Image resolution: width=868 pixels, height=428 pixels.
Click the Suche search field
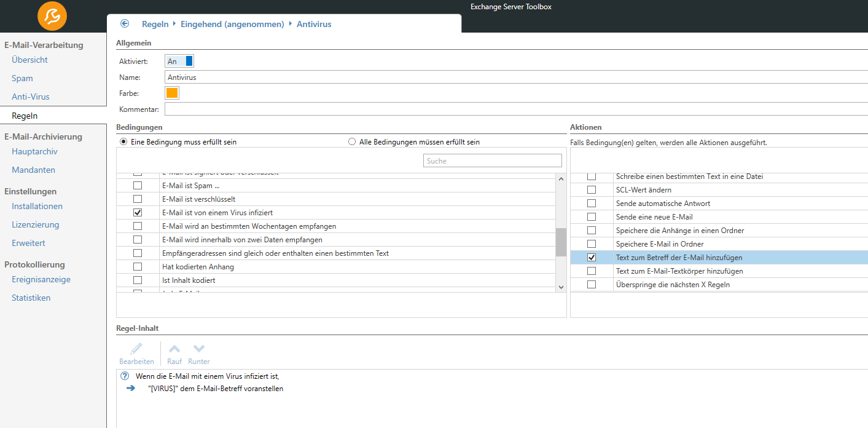pos(492,160)
